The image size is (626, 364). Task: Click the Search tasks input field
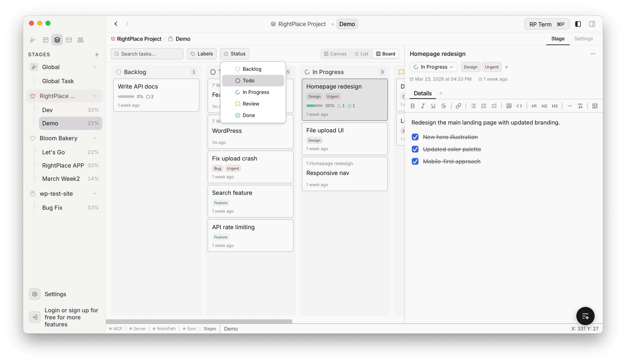(x=147, y=54)
